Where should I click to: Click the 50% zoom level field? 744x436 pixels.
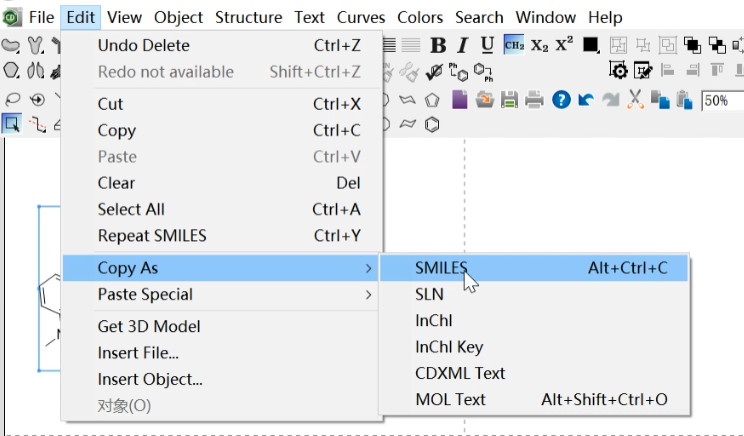722,101
